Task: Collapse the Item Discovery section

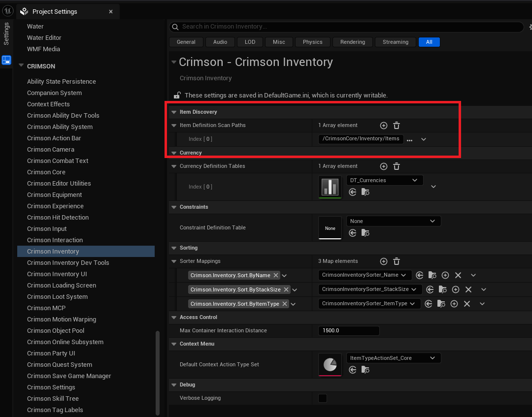Action: point(174,112)
